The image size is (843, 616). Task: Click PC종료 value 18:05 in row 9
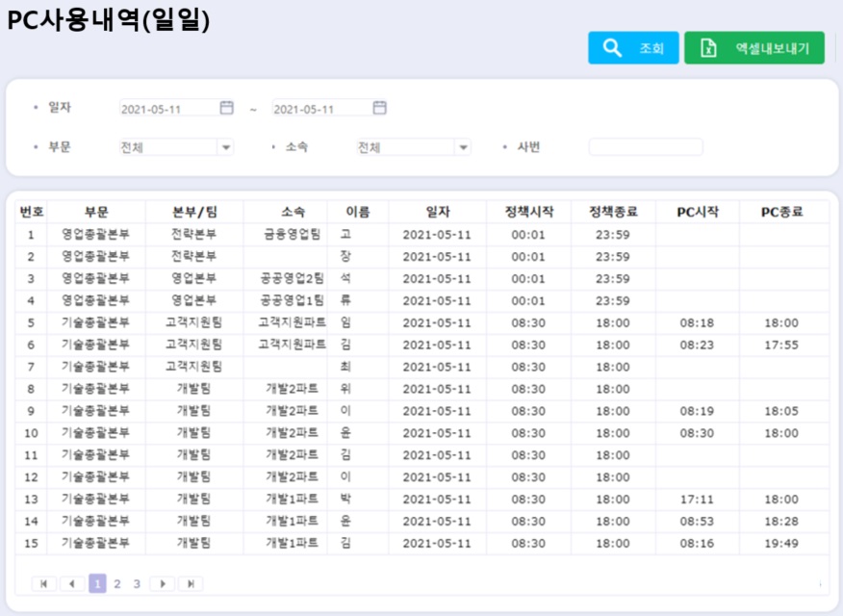pos(781,411)
